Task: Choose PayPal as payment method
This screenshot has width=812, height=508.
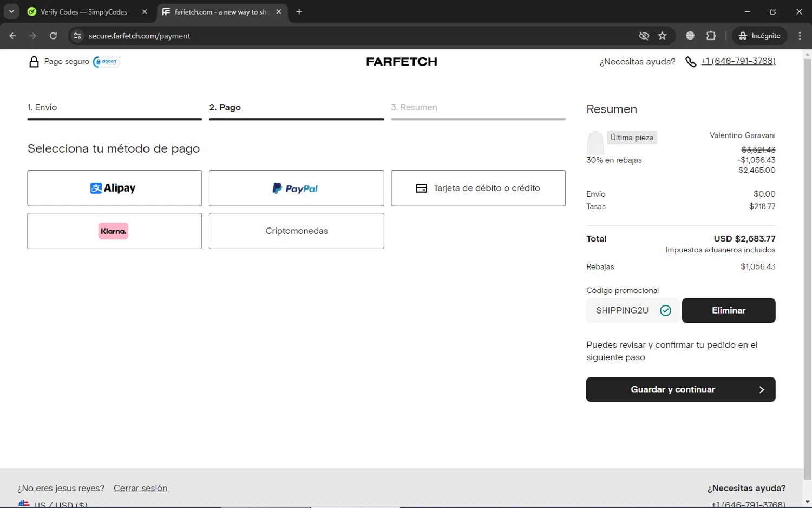Action: coord(297,188)
